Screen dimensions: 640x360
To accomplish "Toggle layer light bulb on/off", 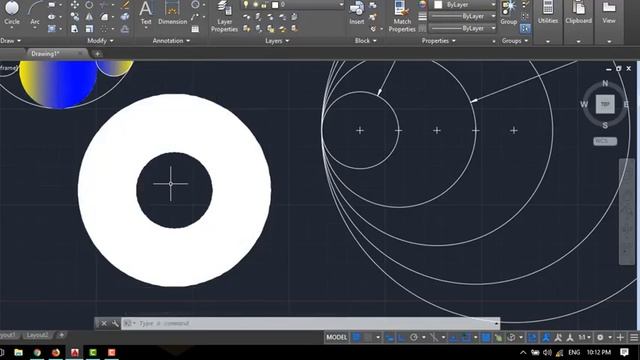I will pos(246,4).
